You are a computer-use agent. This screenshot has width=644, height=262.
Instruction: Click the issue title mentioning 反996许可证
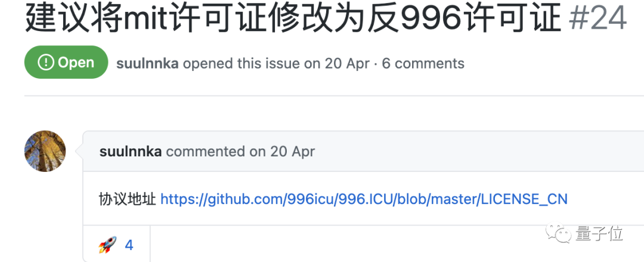pyautogui.click(x=293, y=19)
